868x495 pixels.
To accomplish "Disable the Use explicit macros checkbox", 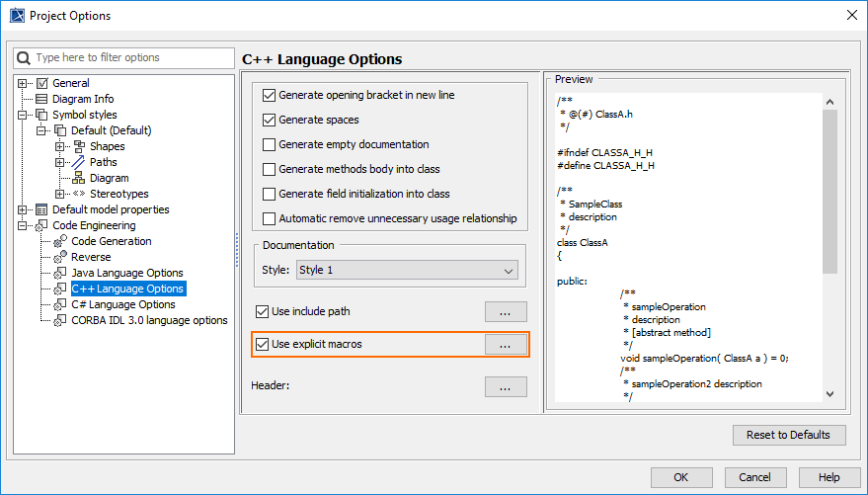I will (262, 344).
